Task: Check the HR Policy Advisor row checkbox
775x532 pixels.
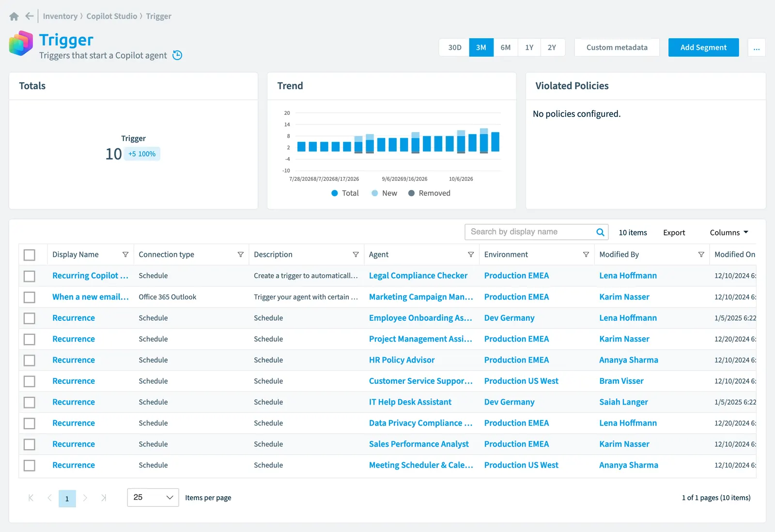Action: (30, 360)
